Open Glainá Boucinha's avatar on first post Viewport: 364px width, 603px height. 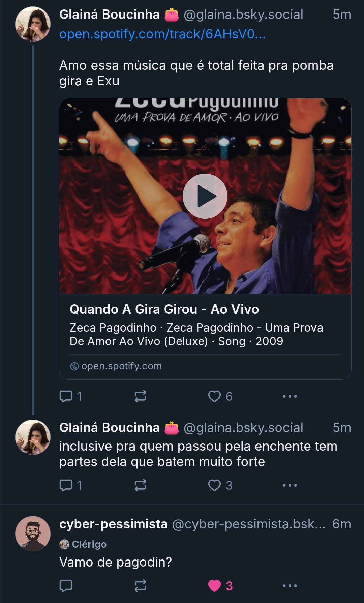[33, 24]
